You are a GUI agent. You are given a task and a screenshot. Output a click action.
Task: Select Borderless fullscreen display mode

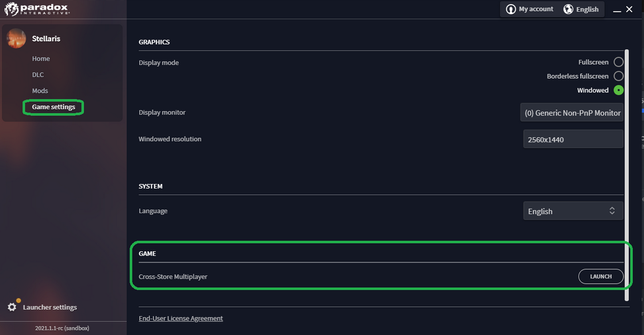coord(619,76)
